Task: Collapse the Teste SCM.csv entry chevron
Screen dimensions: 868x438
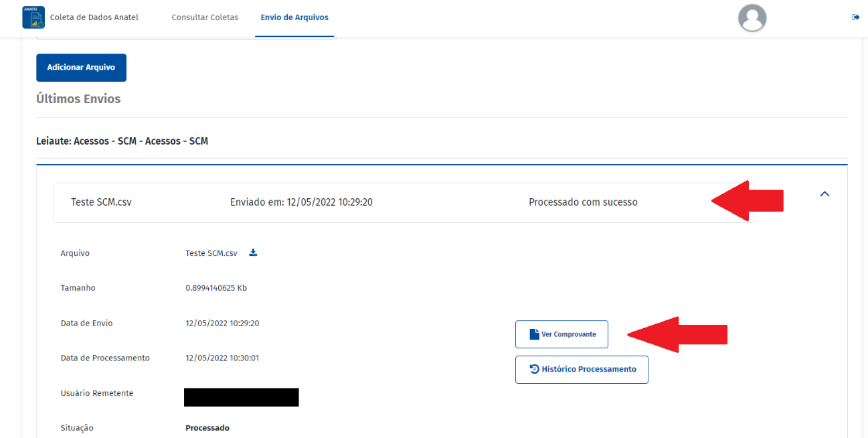Action: point(824,194)
